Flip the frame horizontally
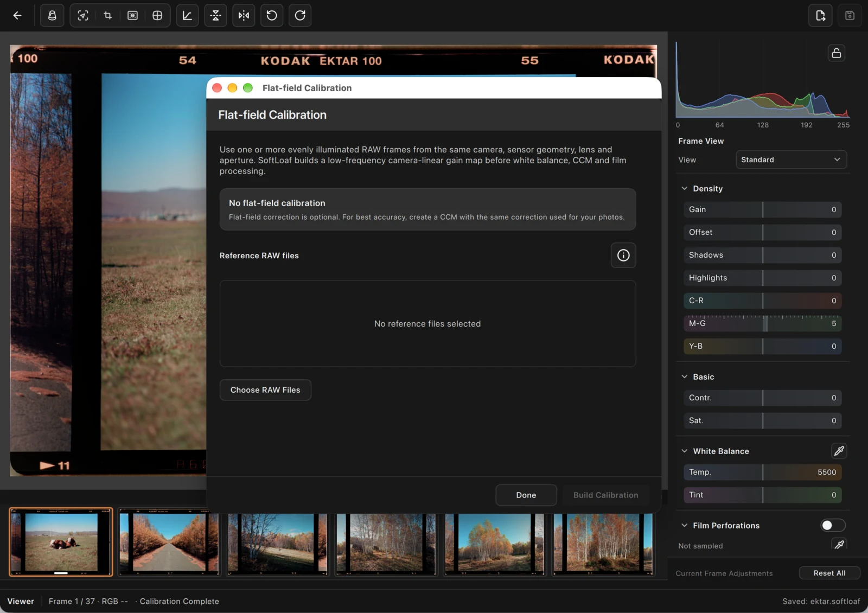Viewport: 868px width, 613px height. coord(244,16)
